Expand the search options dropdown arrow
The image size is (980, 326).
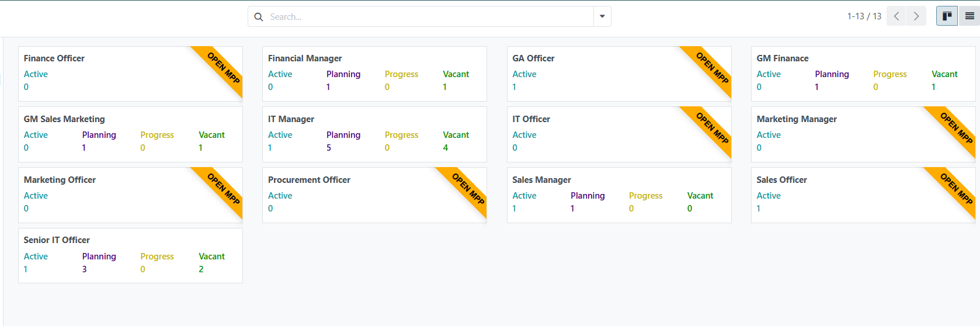[602, 16]
